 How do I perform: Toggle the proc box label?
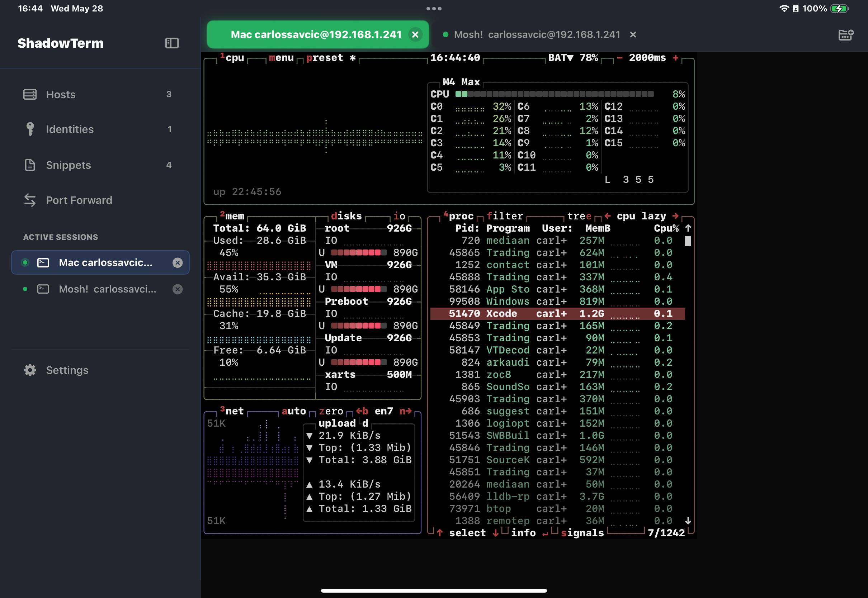tap(458, 216)
